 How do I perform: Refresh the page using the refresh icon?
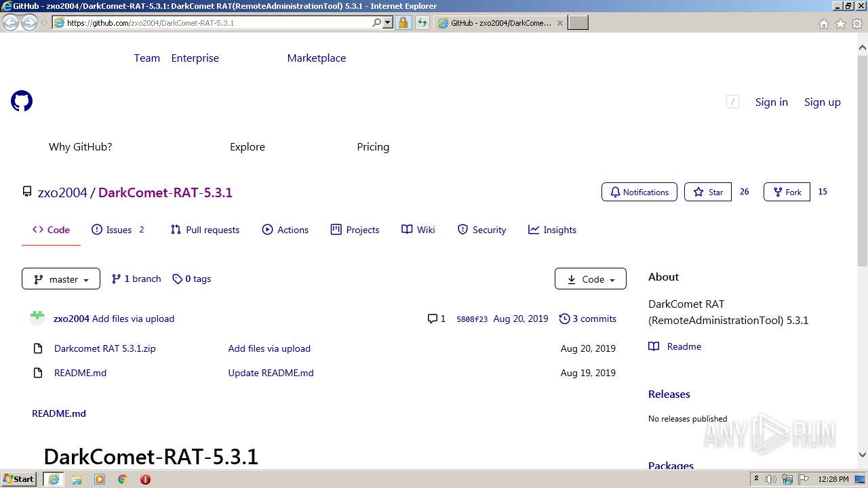[x=422, y=22]
